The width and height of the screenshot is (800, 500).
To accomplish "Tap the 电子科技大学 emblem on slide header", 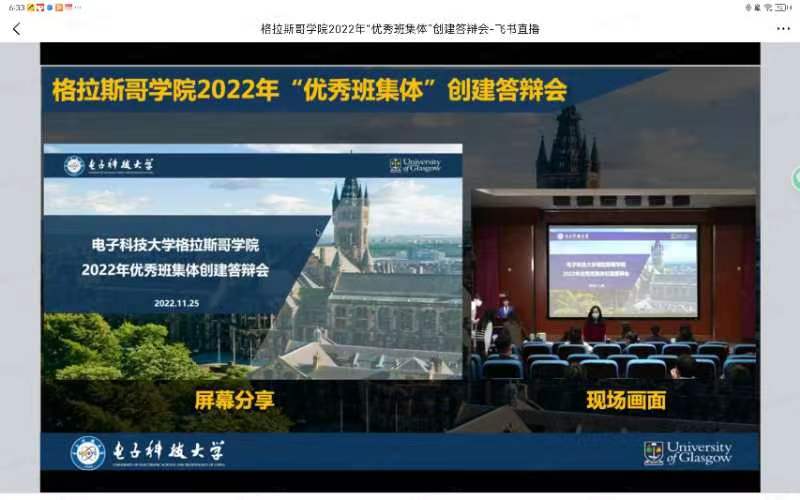I will [x=74, y=165].
